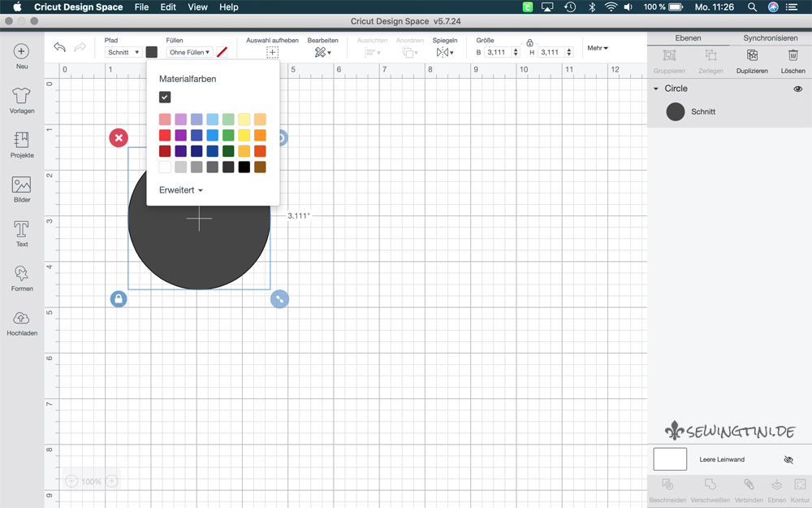
Task: Open the Spiegeln flip dropdown
Action: click(x=445, y=52)
